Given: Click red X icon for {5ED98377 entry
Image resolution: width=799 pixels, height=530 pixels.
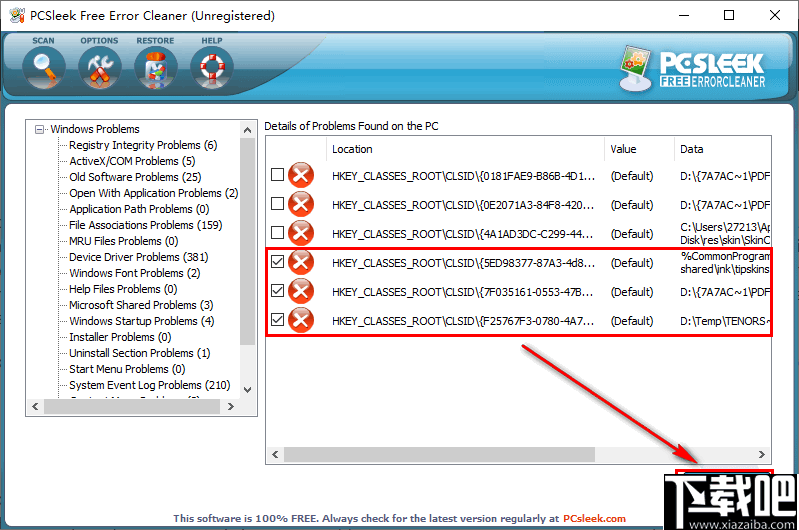Looking at the screenshot, I should [301, 263].
